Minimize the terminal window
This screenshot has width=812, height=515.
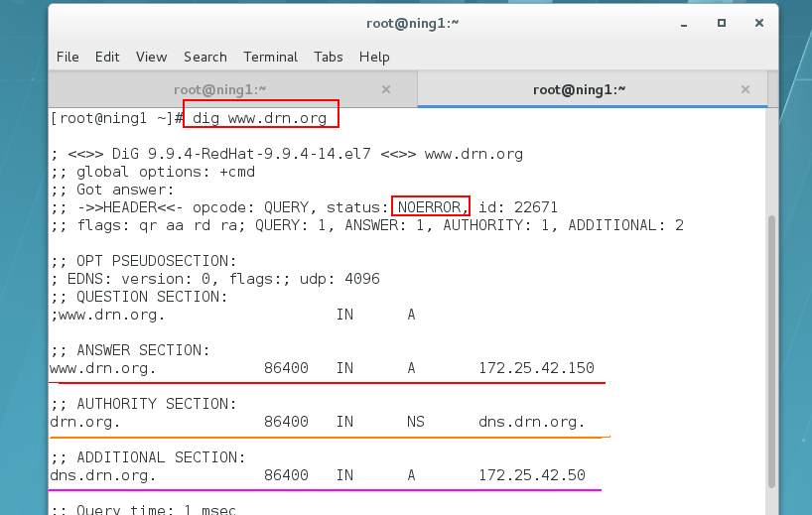[684, 23]
